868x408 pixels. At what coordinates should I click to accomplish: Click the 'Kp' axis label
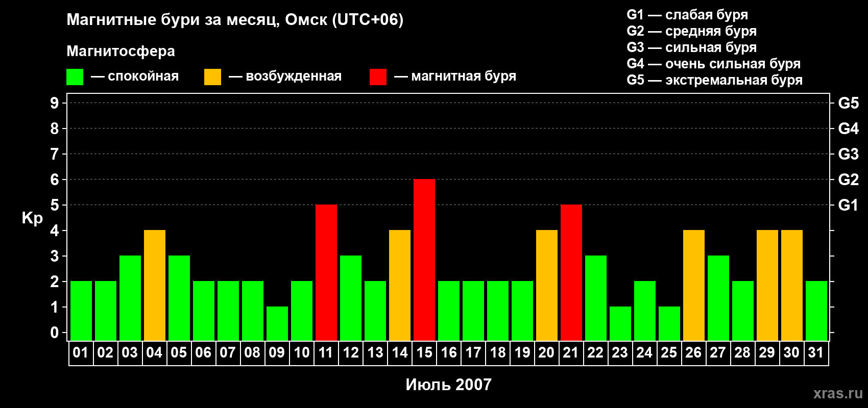[32, 218]
